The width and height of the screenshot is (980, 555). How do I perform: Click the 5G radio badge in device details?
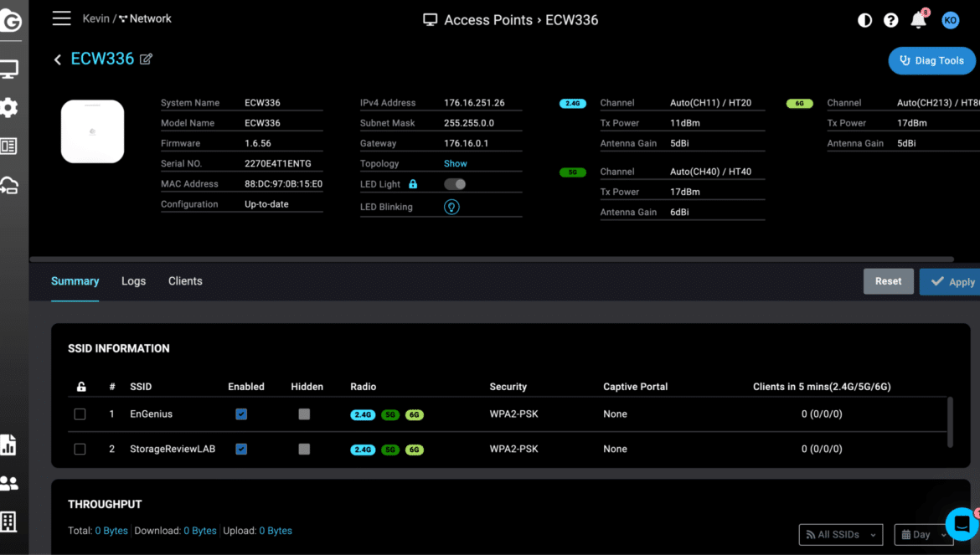point(572,172)
